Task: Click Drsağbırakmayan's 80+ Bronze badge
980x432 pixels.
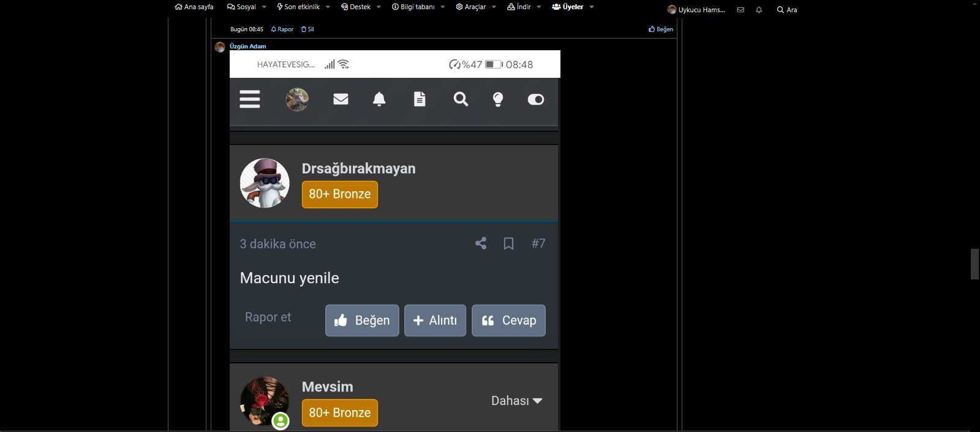Action: click(340, 194)
